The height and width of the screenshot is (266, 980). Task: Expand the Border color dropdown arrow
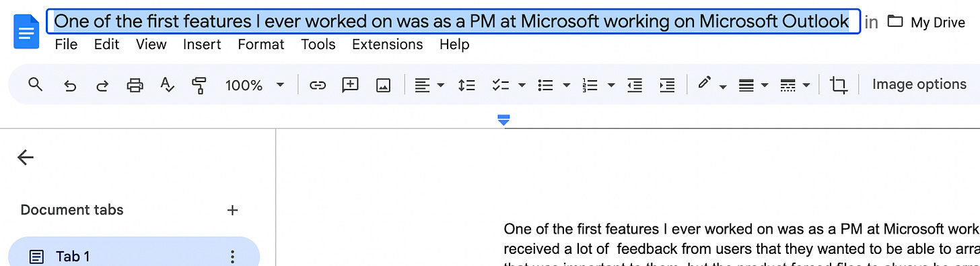(x=723, y=87)
